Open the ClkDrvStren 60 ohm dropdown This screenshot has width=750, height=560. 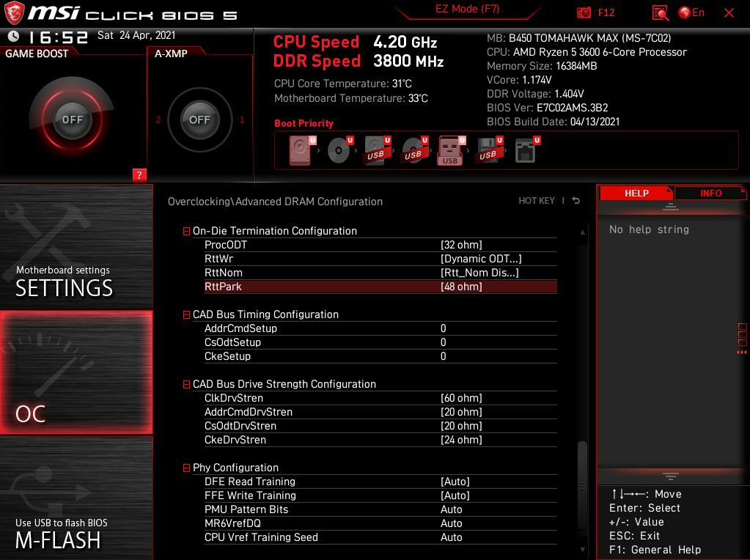(461, 398)
